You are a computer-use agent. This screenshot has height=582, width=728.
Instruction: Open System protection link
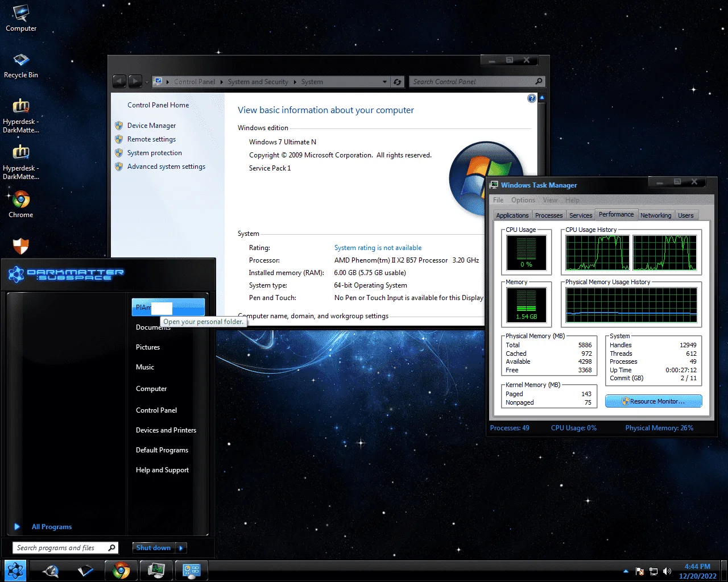pyautogui.click(x=155, y=153)
